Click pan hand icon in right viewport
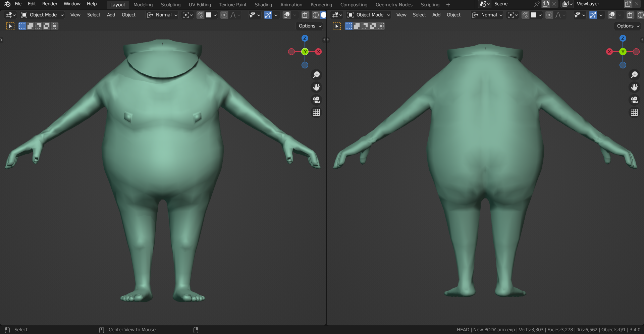This screenshot has height=334, width=644. coord(634,87)
